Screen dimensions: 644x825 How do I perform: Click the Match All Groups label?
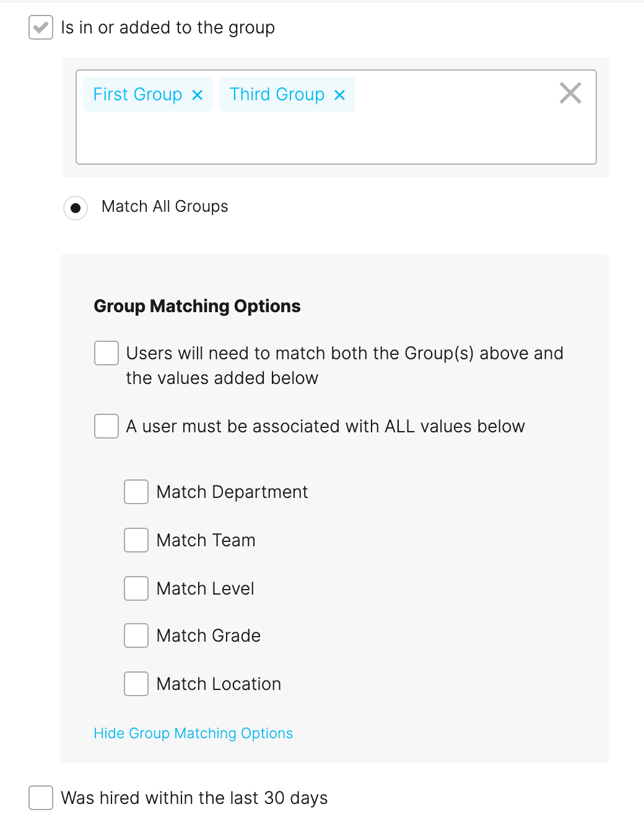[165, 206]
